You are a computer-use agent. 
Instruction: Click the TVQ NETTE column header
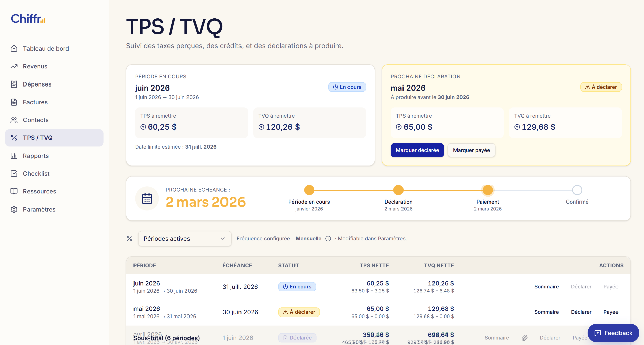click(x=439, y=265)
